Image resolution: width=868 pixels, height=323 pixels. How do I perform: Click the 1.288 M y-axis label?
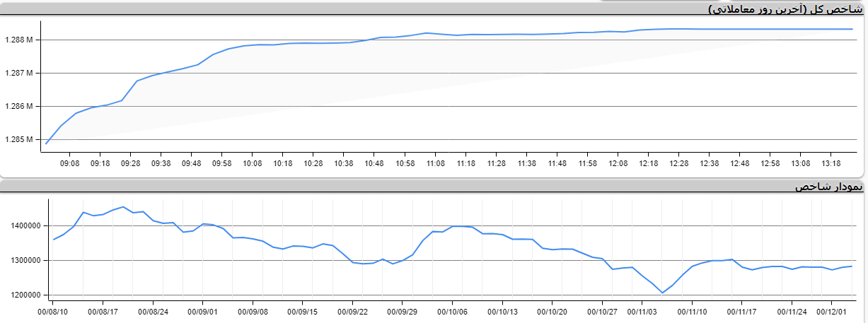tap(19, 40)
